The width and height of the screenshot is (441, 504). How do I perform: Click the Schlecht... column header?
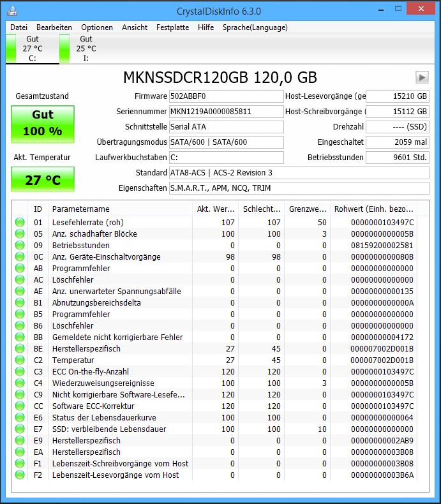coord(261,209)
